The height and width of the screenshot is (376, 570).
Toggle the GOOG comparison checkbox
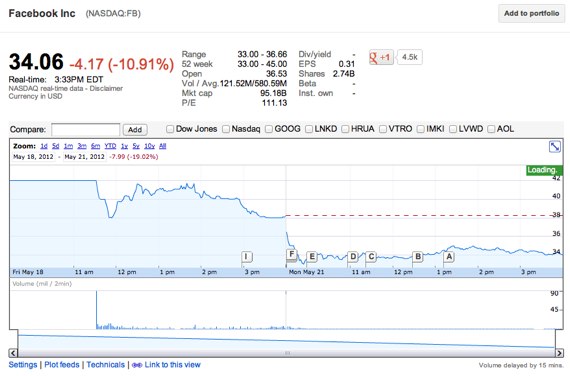269,129
